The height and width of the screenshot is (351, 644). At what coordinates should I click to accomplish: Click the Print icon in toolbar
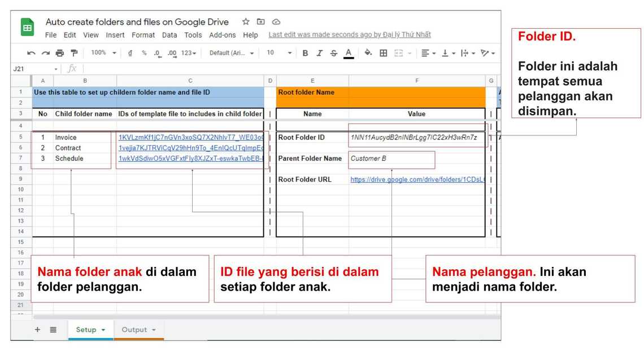coord(59,53)
